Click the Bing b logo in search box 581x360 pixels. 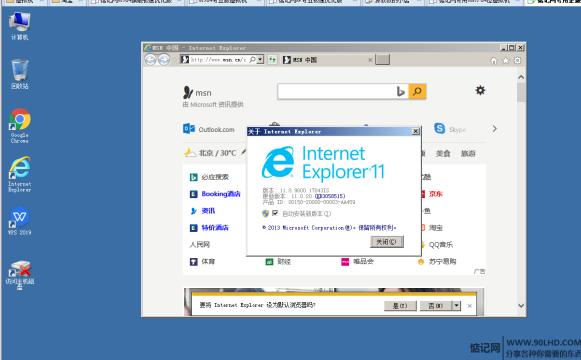point(401,91)
